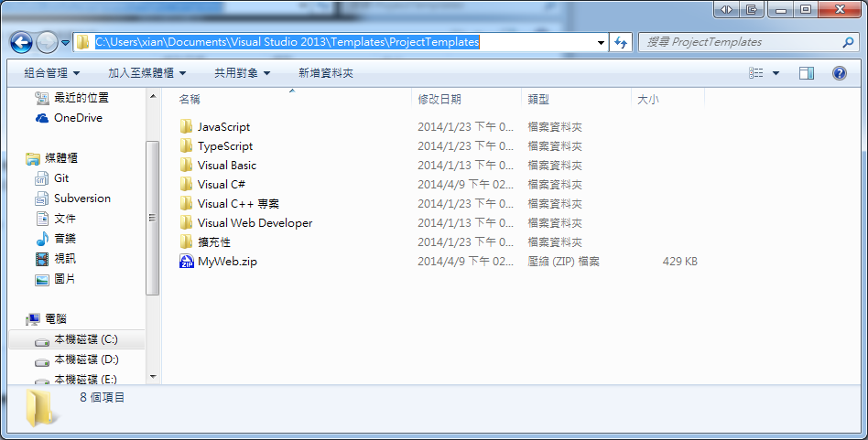Screen dimensions: 868x440
Task: Go back with the Back arrow button
Action: click(21, 43)
